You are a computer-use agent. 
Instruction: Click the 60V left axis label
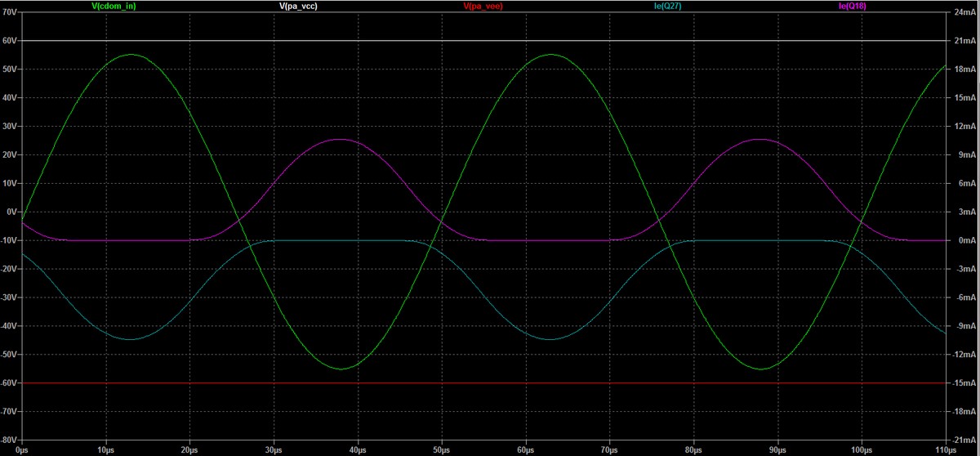tap(11, 41)
